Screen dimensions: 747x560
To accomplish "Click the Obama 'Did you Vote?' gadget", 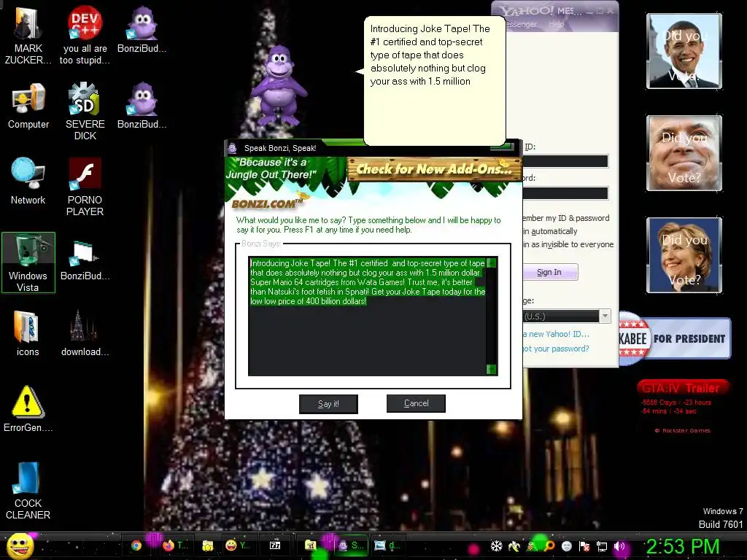I will point(684,51).
